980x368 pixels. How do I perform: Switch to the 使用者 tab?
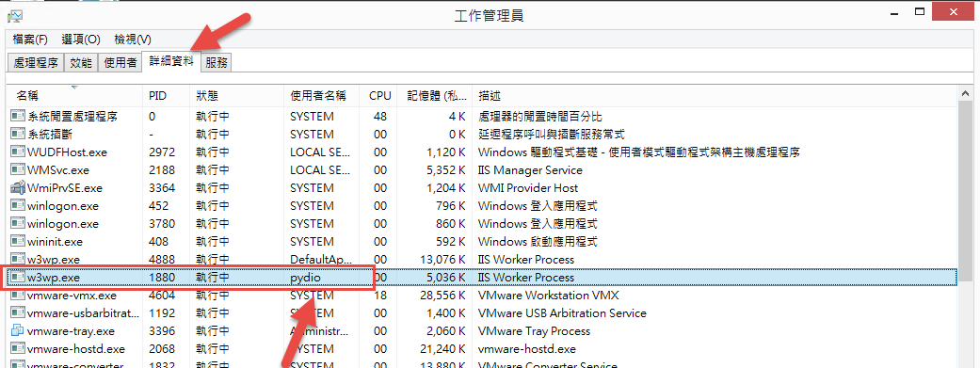point(120,62)
